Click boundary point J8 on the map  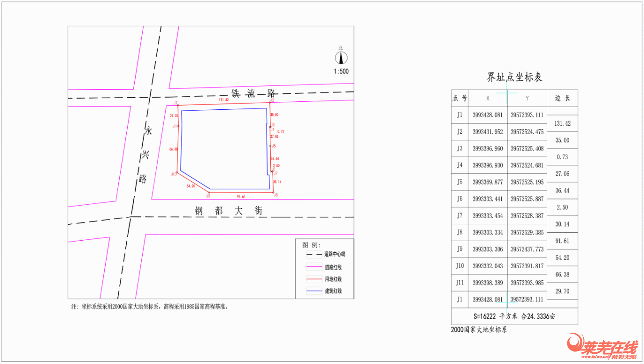(274, 193)
